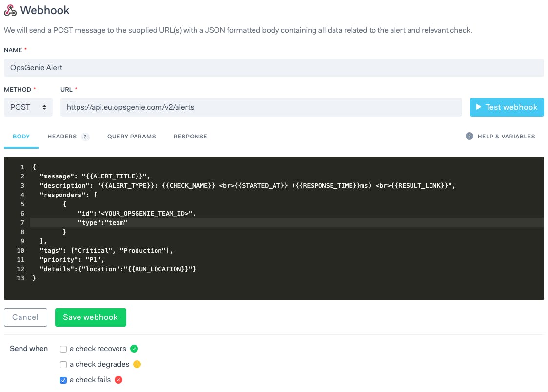Click the green check recovers status icon
The image size is (548, 392).
pyautogui.click(x=134, y=349)
